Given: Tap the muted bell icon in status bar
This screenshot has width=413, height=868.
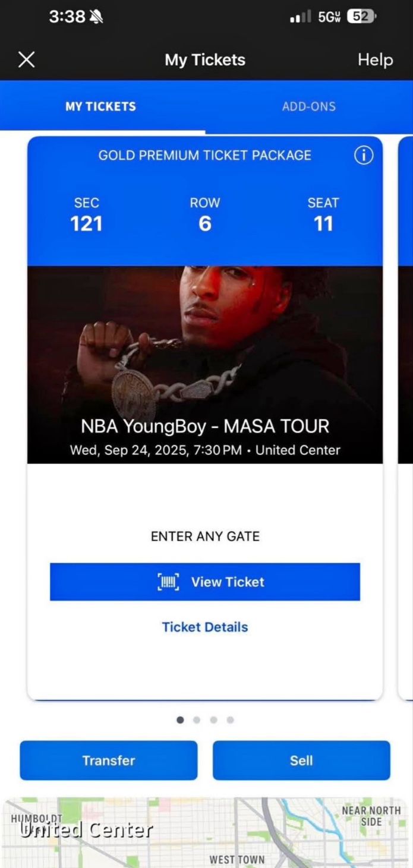Looking at the screenshot, I should (x=96, y=17).
